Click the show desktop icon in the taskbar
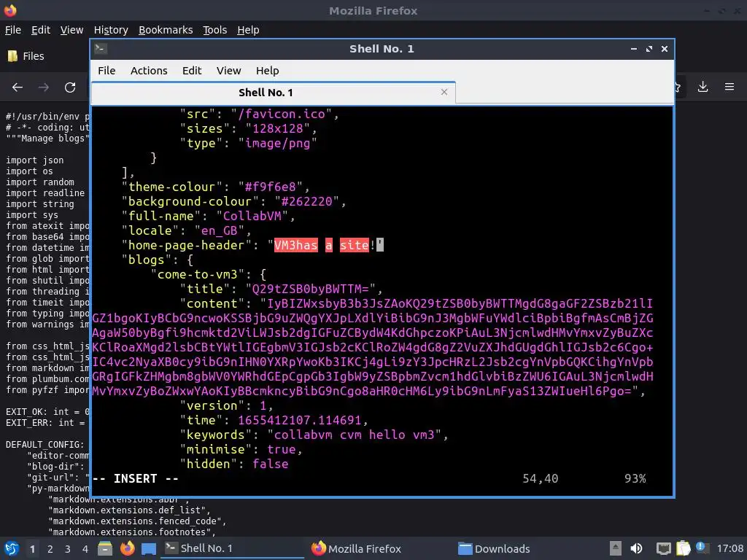 click(x=149, y=548)
